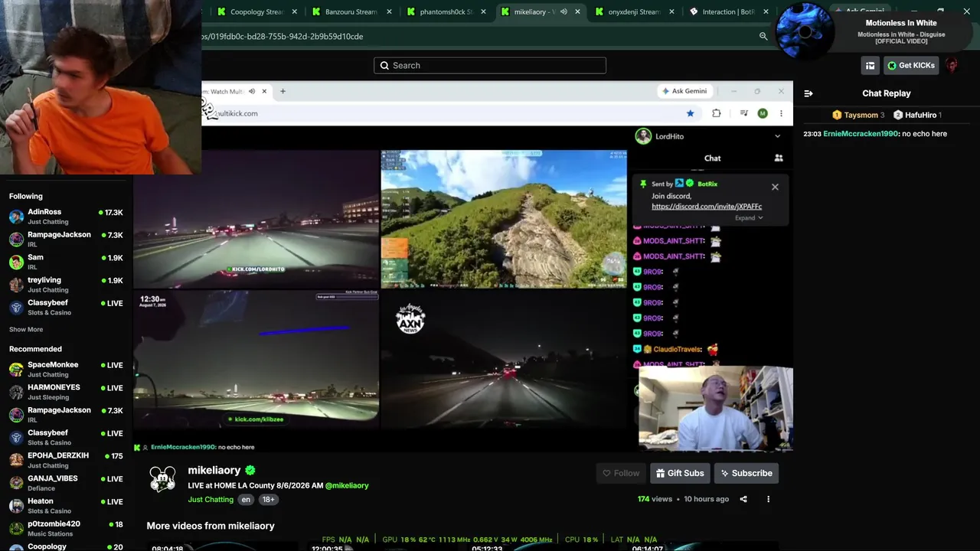
Task: Open Classybeef in the Following list
Action: point(67,307)
